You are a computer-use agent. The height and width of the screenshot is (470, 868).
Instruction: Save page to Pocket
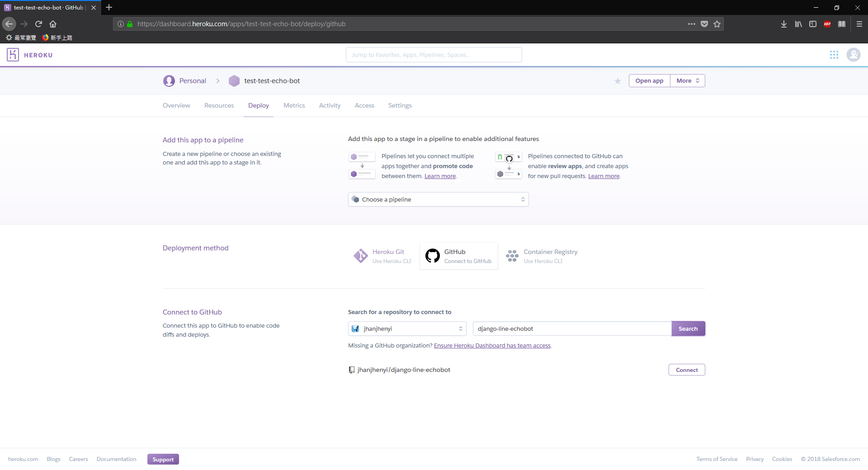(x=704, y=24)
